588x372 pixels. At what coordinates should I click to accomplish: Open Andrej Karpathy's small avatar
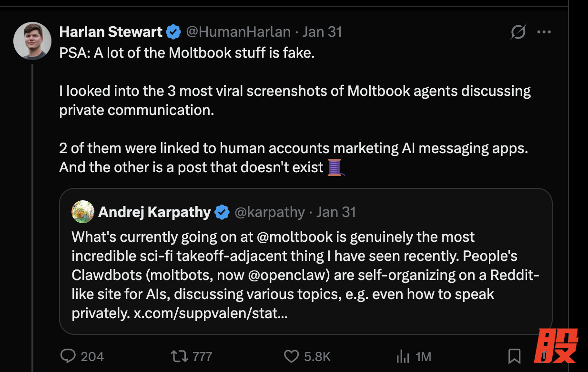click(83, 212)
